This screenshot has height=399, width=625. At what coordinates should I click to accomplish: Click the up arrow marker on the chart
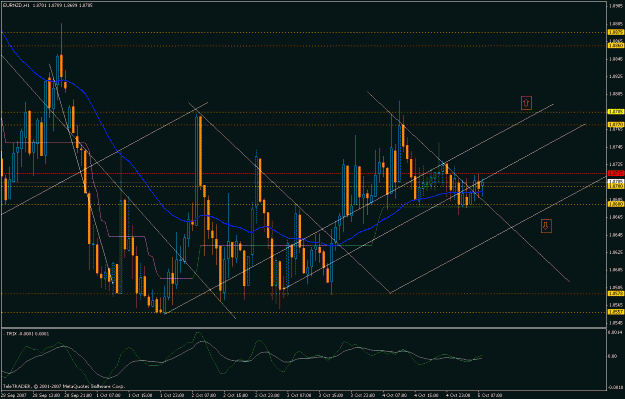point(526,103)
